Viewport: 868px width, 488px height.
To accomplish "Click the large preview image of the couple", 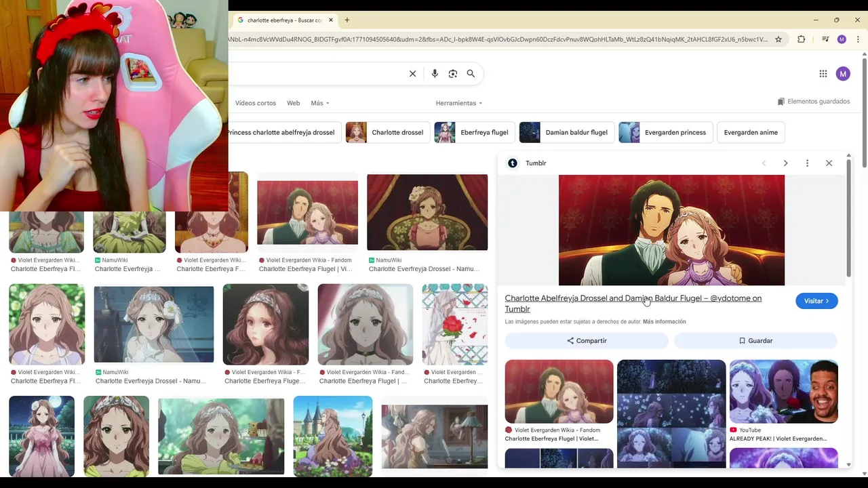I will 671,230.
